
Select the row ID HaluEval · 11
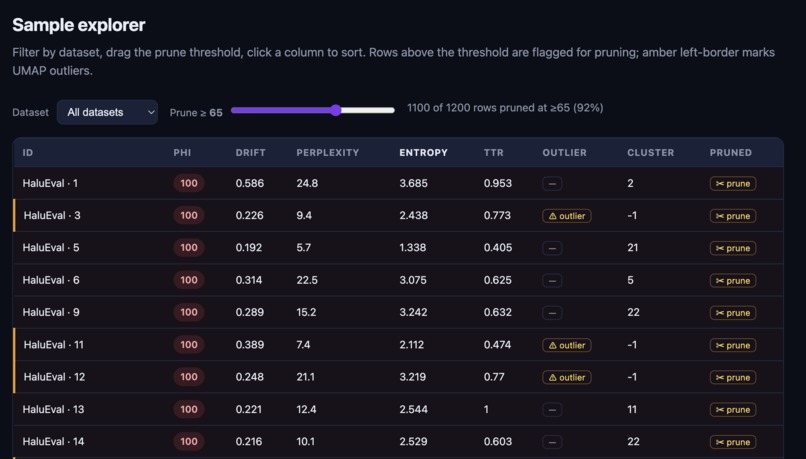pyautogui.click(x=53, y=344)
